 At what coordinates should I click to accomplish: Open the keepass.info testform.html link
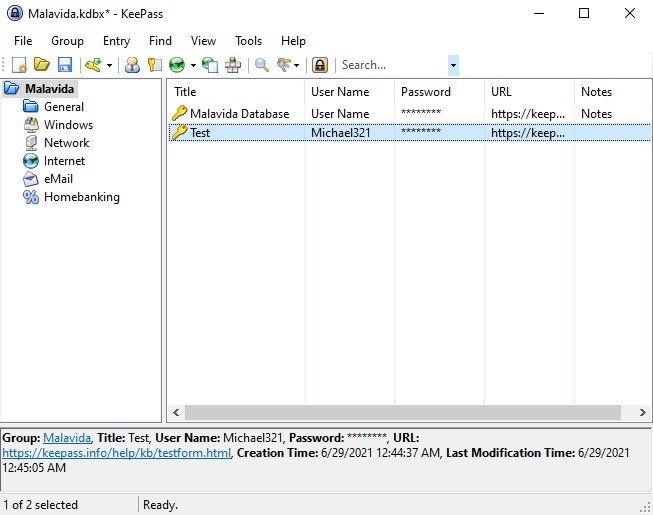pos(116,453)
